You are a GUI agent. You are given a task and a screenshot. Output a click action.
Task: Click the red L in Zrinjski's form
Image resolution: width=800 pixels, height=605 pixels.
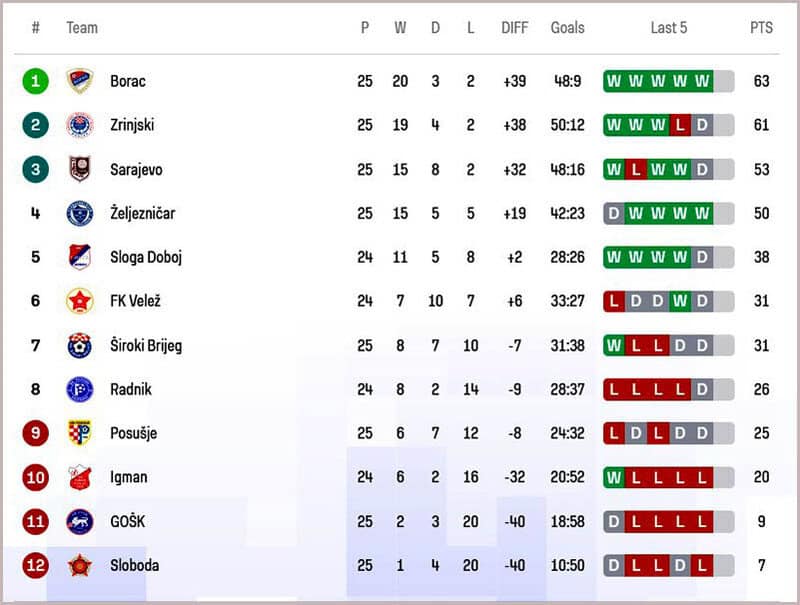[x=680, y=125]
